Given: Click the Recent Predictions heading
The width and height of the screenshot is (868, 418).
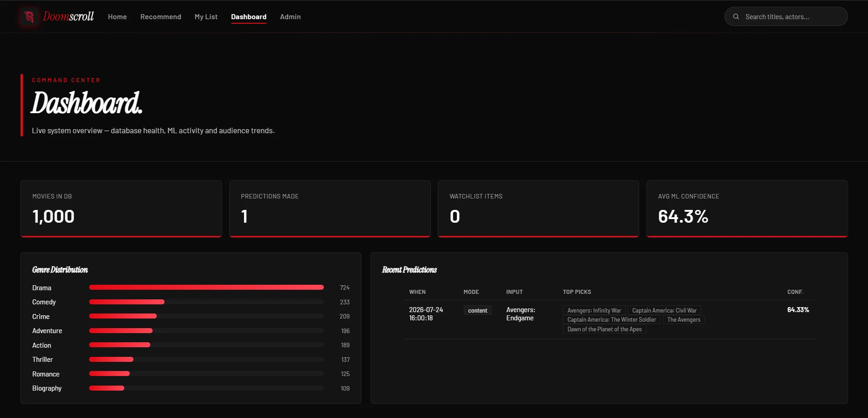Looking at the screenshot, I should pyautogui.click(x=409, y=270).
